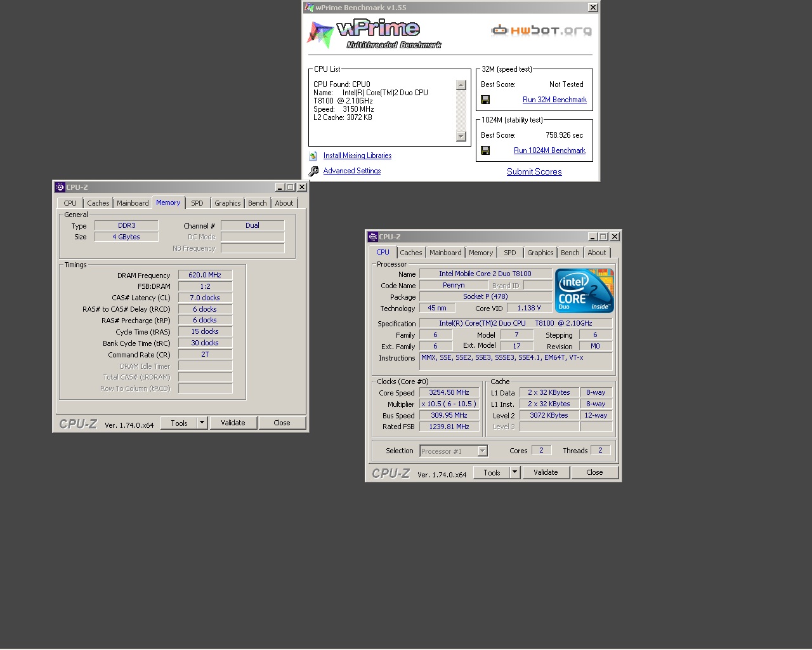
Task: Click Tools button in Memory CPU-Z window
Action: click(179, 423)
